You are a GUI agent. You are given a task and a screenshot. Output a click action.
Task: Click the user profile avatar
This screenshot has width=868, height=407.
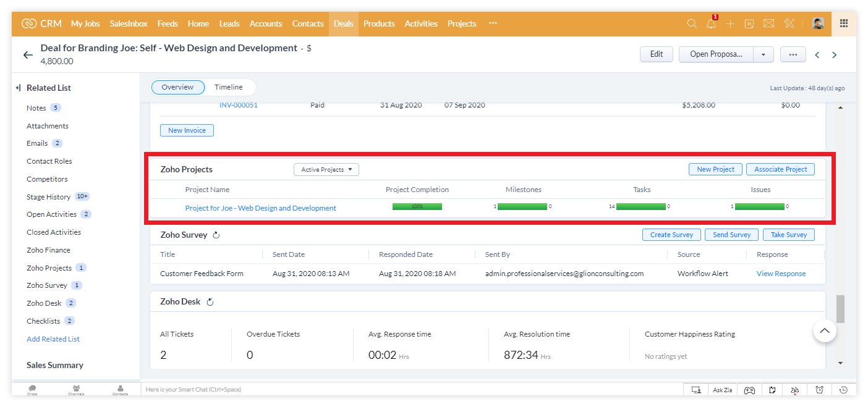click(818, 23)
